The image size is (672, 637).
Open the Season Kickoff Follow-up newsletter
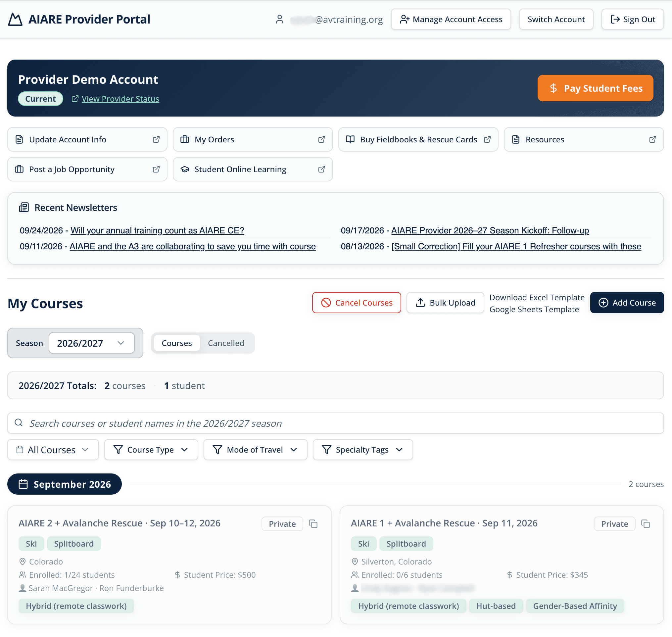click(490, 230)
